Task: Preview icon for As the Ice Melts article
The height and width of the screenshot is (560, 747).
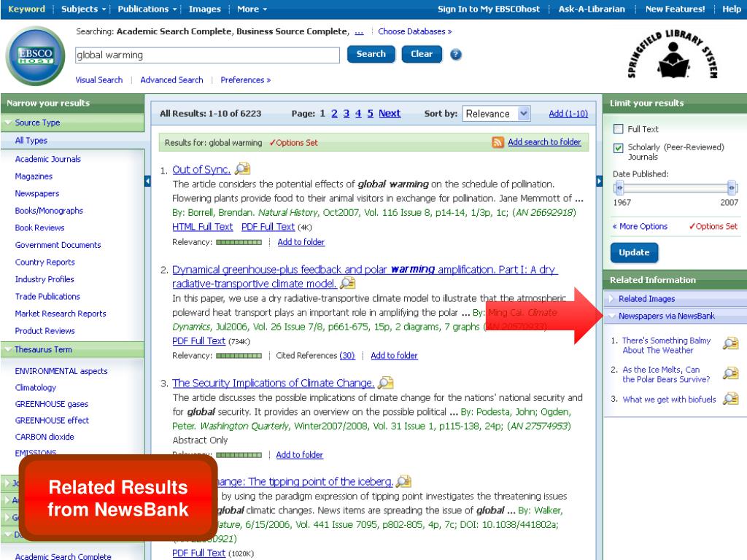Action: coord(730,373)
